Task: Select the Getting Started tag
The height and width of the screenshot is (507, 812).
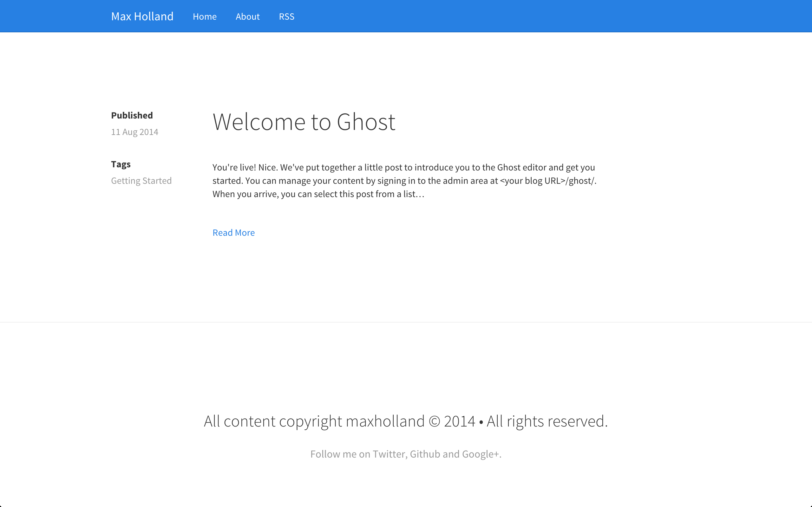Action: (x=141, y=181)
